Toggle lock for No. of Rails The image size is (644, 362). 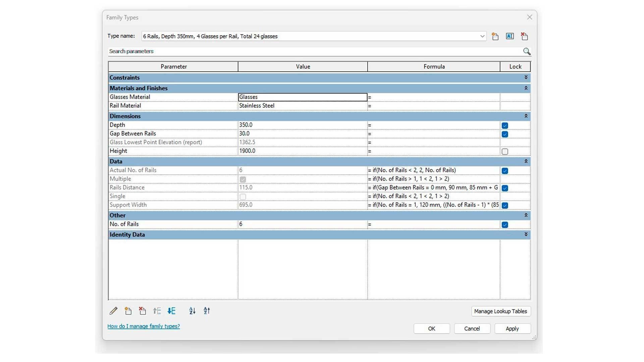click(x=505, y=225)
